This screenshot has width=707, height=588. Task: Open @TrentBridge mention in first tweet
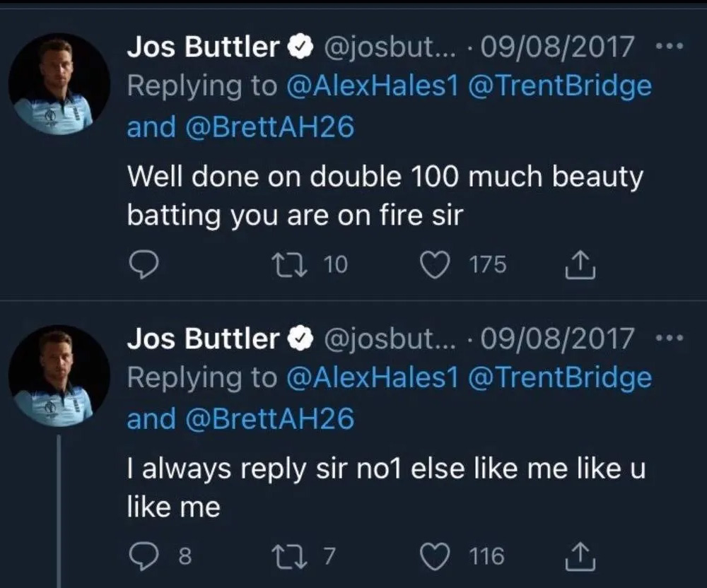point(559,86)
